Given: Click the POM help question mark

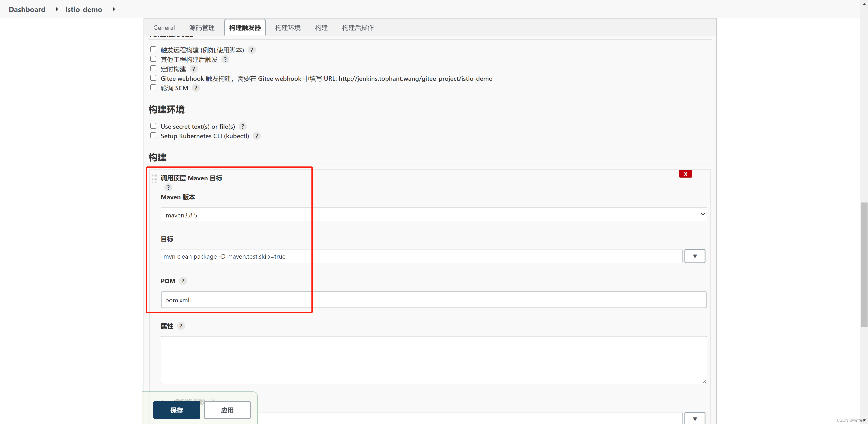Looking at the screenshot, I should [183, 281].
